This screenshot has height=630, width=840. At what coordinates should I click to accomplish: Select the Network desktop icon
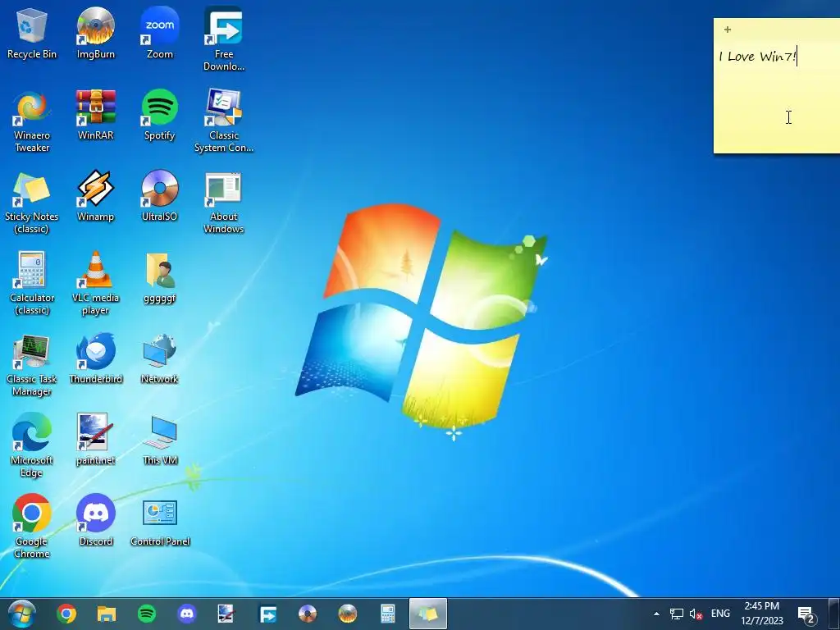click(x=160, y=359)
